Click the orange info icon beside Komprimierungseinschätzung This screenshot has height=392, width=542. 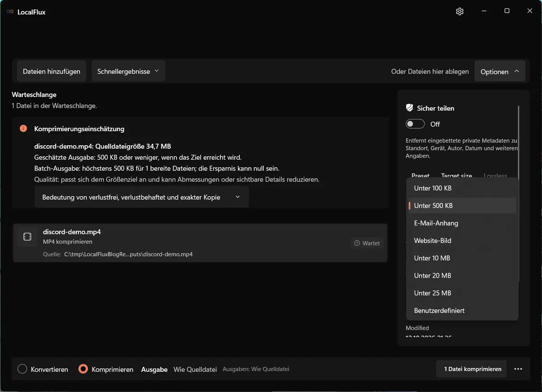pyautogui.click(x=23, y=129)
